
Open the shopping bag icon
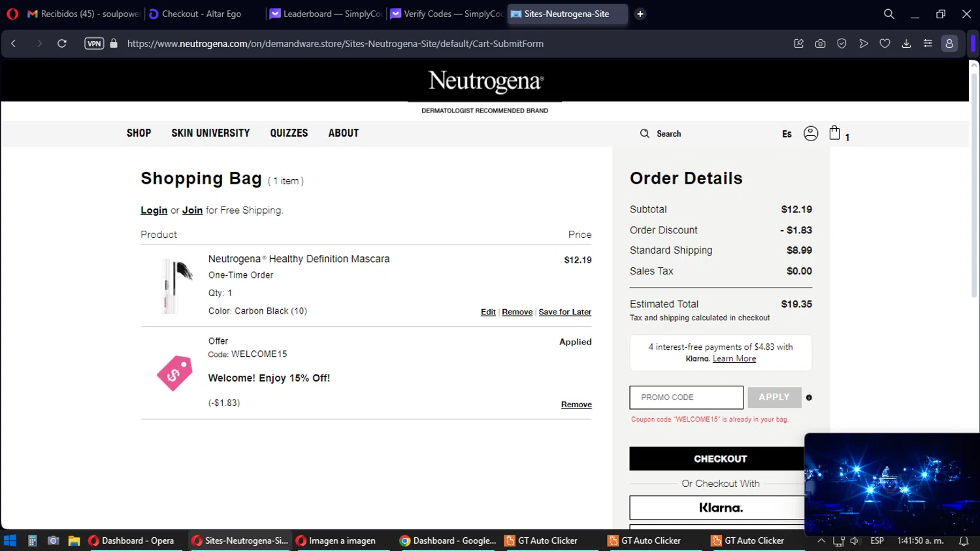[x=835, y=133]
